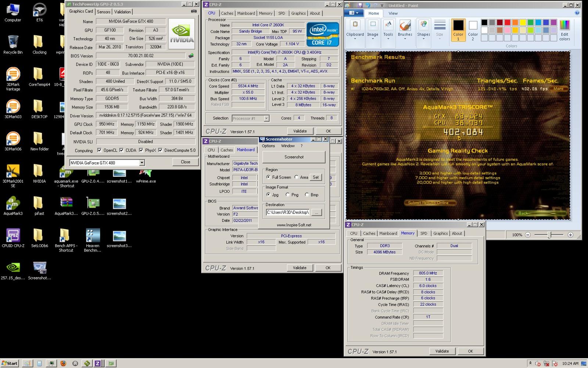Image resolution: width=588 pixels, height=368 pixels.
Task: Click the Start button on the taskbar
Action: point(10,363)
